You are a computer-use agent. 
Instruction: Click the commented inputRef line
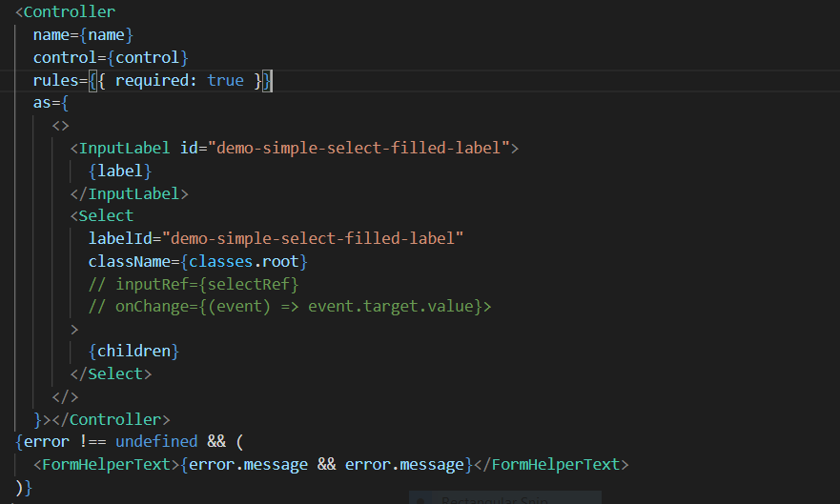click(x=194, y=284)
